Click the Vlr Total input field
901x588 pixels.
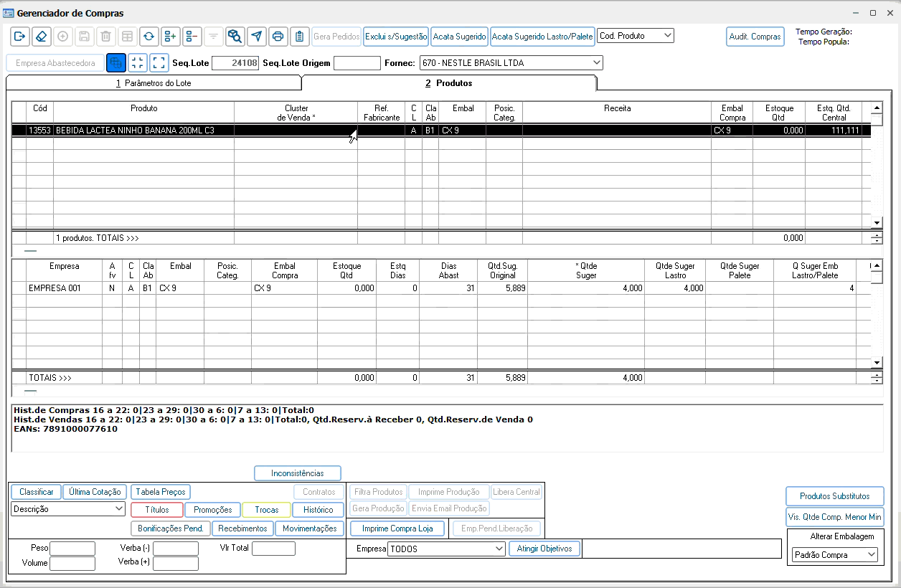[x=273, y=549]
